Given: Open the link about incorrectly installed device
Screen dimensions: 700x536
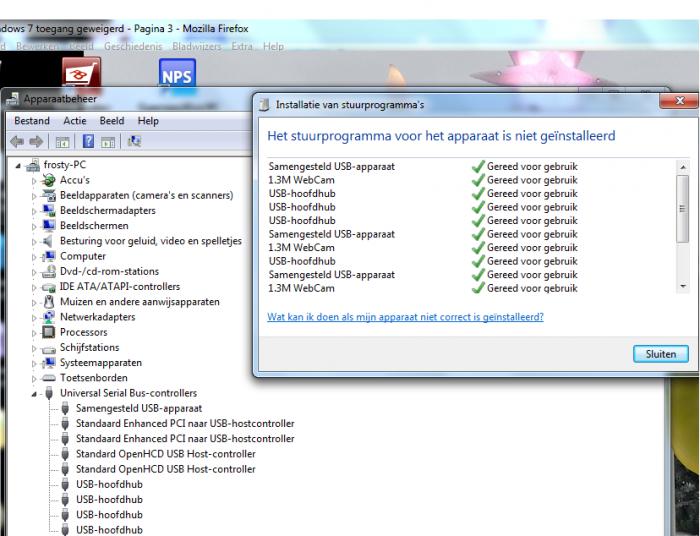Looking at the screenshot, I should [405, 317].
